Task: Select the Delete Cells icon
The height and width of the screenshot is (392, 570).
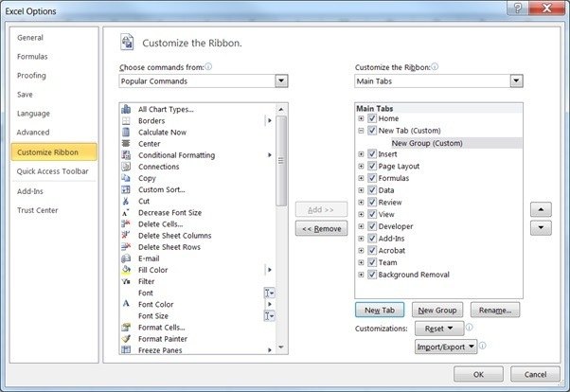Action: point(126,224)
